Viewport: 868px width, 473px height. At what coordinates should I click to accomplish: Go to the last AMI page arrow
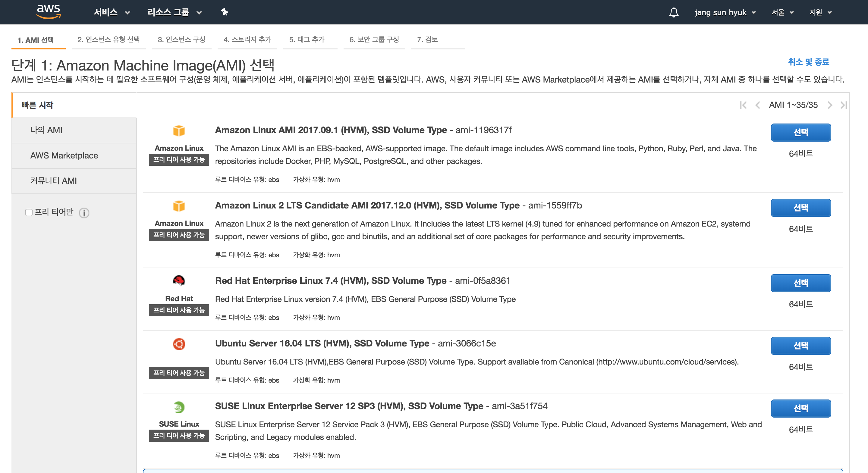pyautogui.click(x=844, y=105)
